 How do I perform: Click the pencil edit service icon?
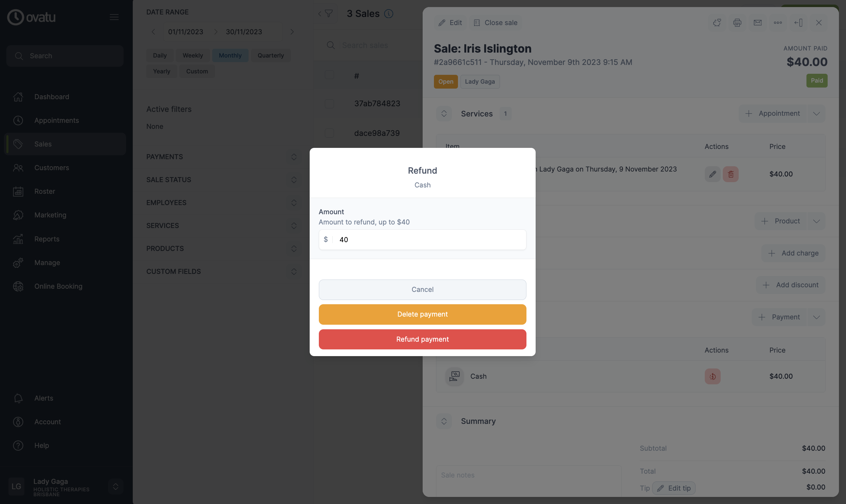(x=713, y=174)
